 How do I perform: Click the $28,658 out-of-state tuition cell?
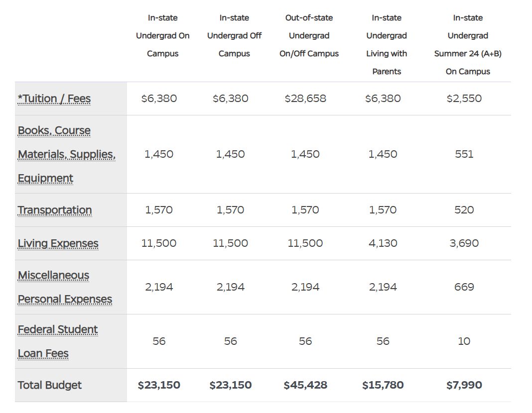click(x=305, y=99)
